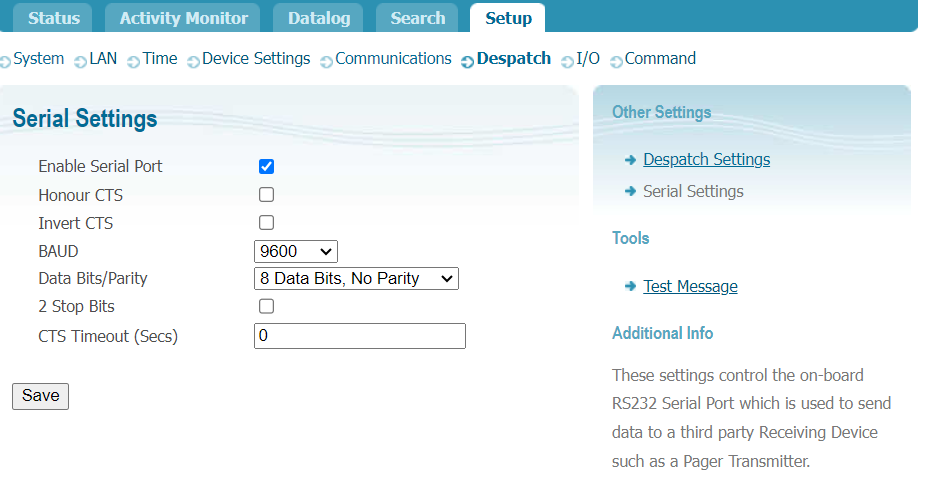Switch to the Activity Monitor tab
Screen dimensions: 927x485
coord(183,18)
